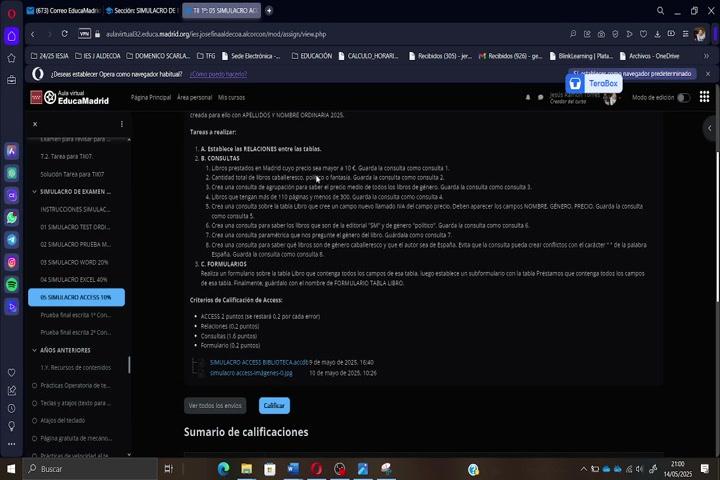The width and height of the screenshot is (720, 480).
Task: Click the TeraBox extension popup
Action: [x=594, y=84]
